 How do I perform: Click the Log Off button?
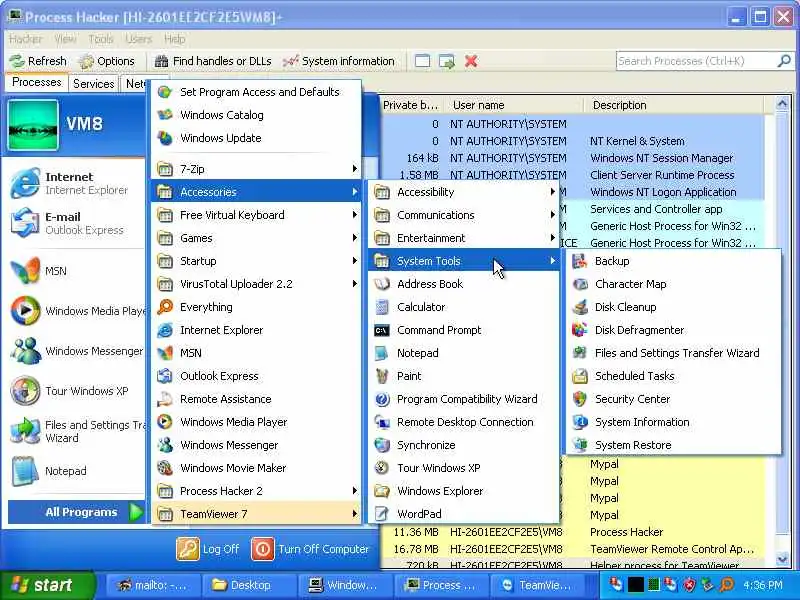(x=208, y=549)
